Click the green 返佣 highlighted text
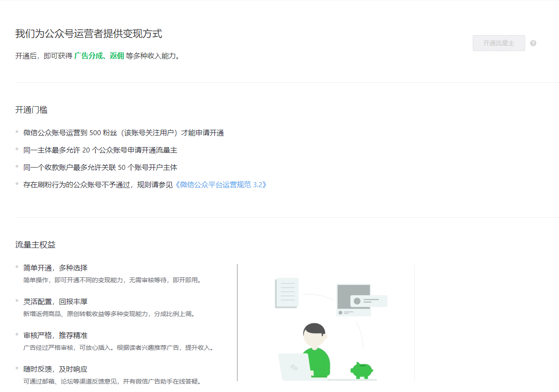559x392 pixels. 117,56
